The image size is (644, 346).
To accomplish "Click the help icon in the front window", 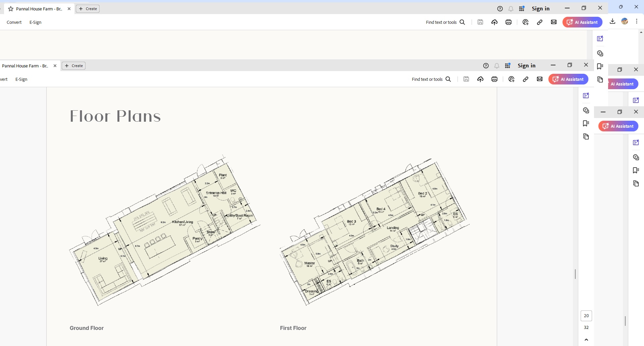I will (x=486, y=66).
